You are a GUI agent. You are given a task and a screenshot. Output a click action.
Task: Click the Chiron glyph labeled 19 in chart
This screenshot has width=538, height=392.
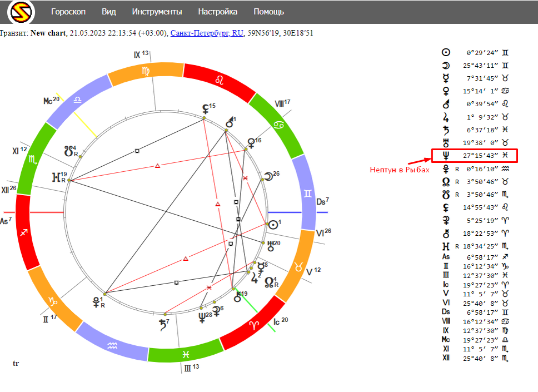(x=237, y=296)
